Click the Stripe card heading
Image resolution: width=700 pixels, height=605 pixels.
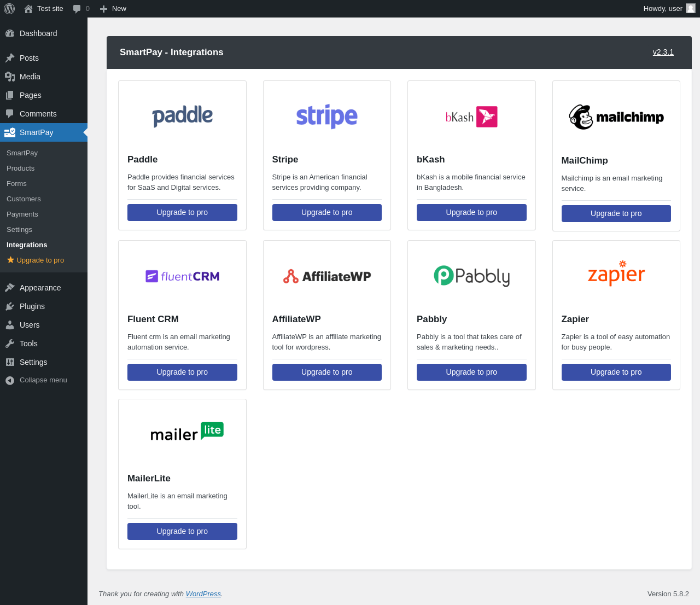coord(285,159)
